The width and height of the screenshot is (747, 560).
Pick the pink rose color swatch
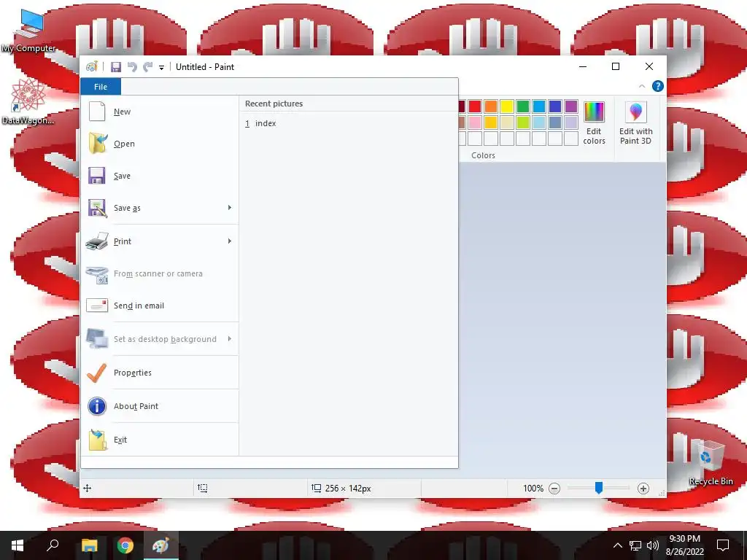click(475, 122)
